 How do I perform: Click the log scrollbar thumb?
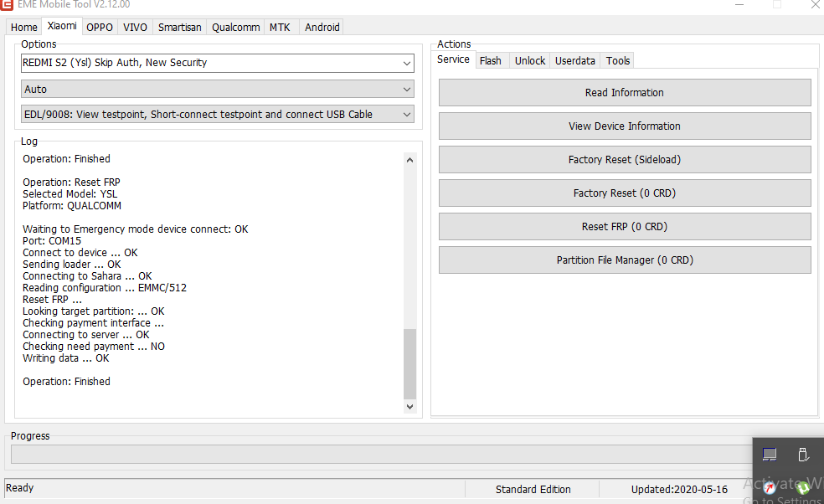tap(409, 363)
